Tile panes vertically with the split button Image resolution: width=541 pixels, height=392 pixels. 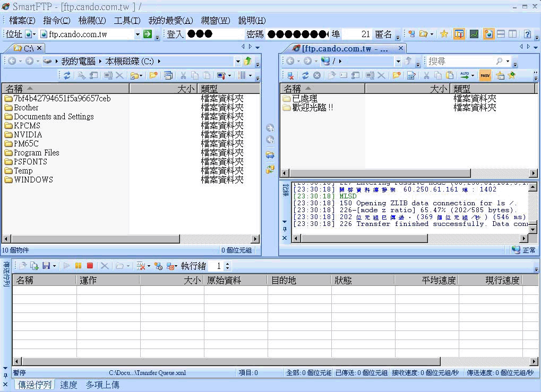(x=513, y=34)
